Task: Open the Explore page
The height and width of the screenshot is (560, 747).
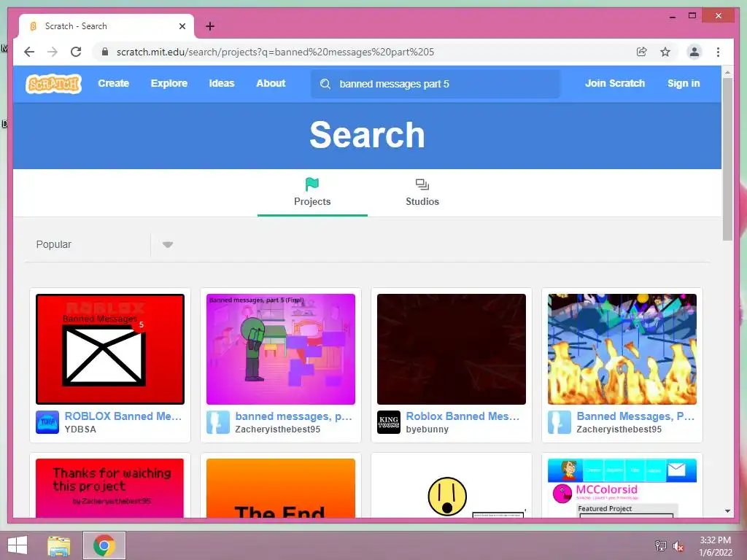Action: coord(169,83)
